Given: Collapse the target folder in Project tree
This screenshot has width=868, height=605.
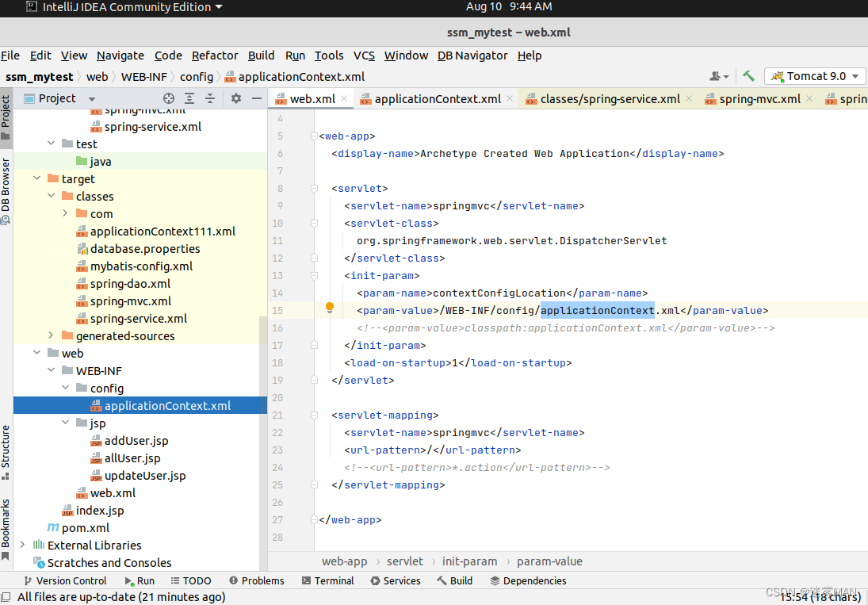Looking at the screenshot, I should [36, 178].
